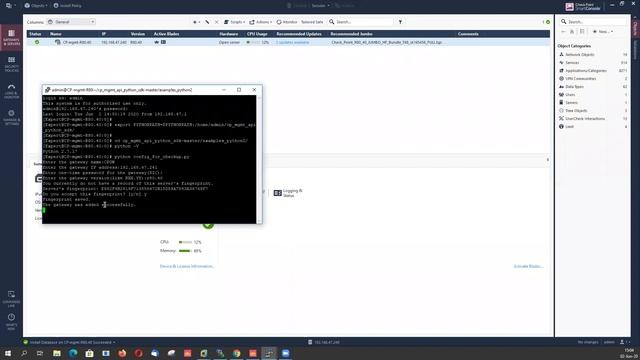
Task: Open the Objects menu in title bar
Action: 36,6
